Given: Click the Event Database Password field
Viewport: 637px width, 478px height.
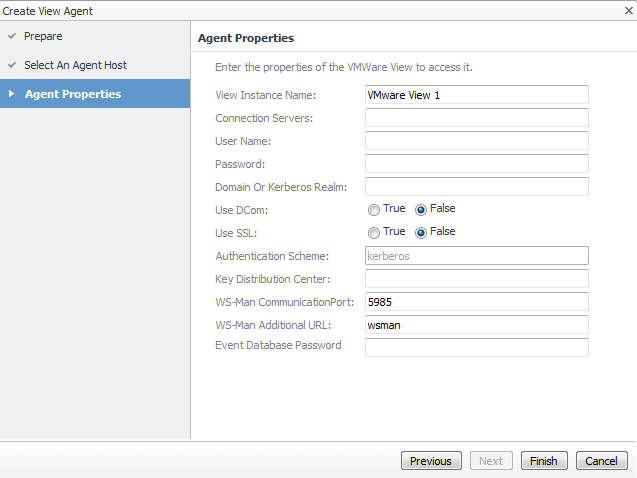Looking at the screenshot, I should coord(476,347).
